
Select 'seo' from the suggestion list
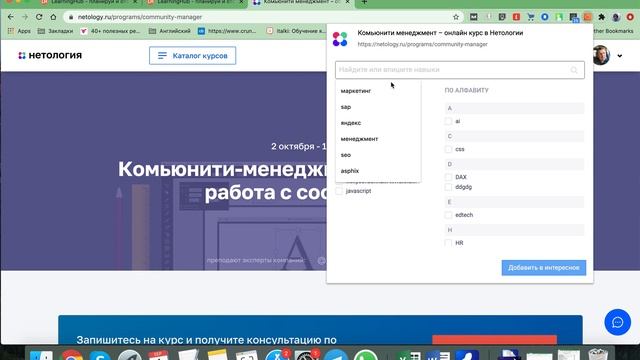(x=378, y=155)
